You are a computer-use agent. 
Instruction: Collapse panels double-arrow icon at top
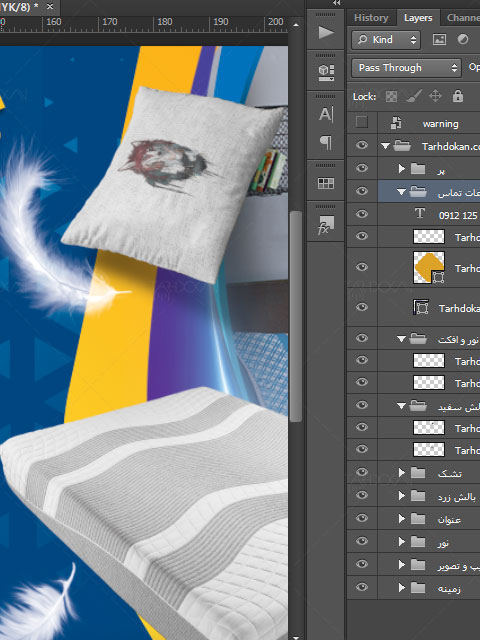[336, 3]
